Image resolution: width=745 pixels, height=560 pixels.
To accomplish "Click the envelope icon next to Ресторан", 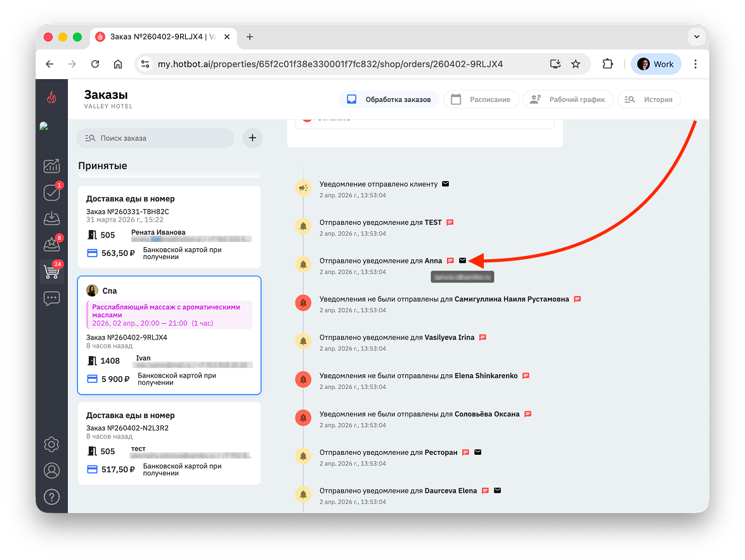I will click(x=478, y=452).
